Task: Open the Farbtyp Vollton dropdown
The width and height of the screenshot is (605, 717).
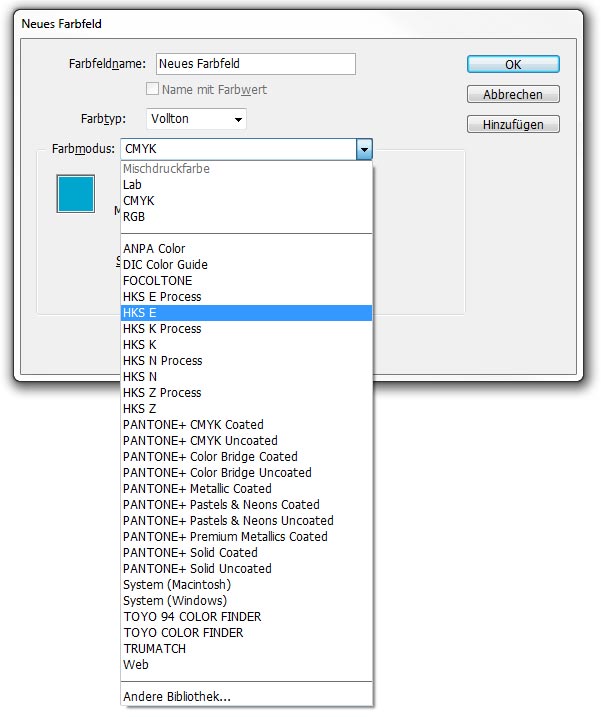Action: (x=196, y=119)
